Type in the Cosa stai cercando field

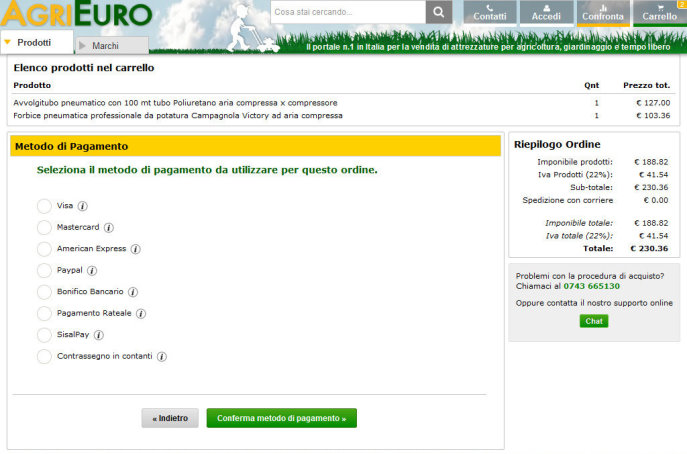[347, 12]
